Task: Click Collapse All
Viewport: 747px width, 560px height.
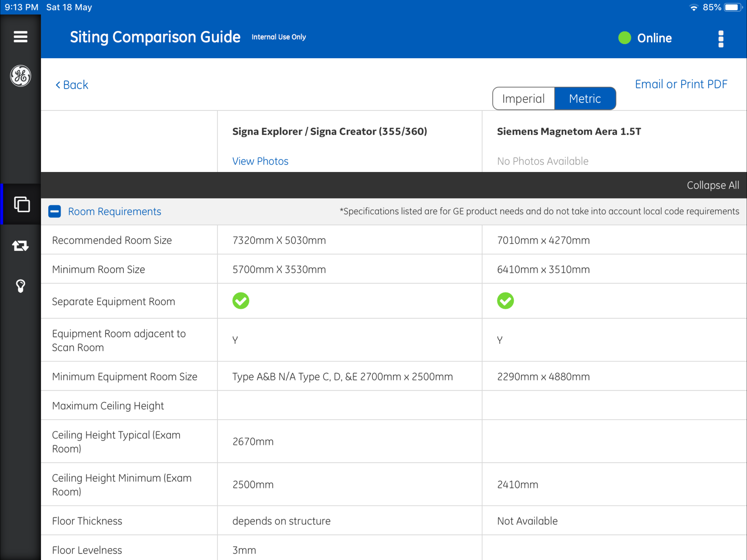Action: (713, 185)
